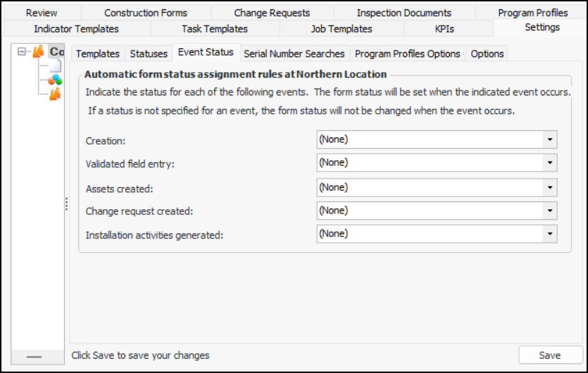Click the vertical splitter grip handle
The height and width of the screenshot is (373, 588).
point(66,204)
